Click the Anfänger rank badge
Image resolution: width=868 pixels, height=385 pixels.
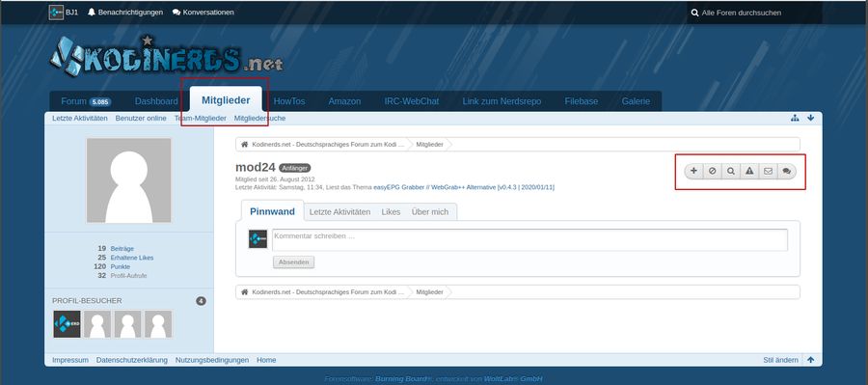[294, 168]
